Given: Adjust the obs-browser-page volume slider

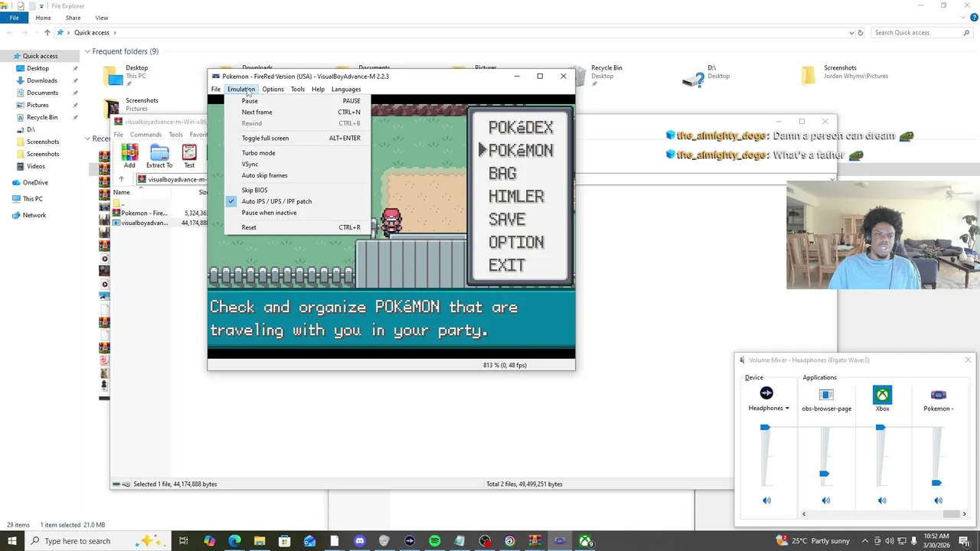Looking at the screenshot, I should pyautogui.click(x=824, y=474).
